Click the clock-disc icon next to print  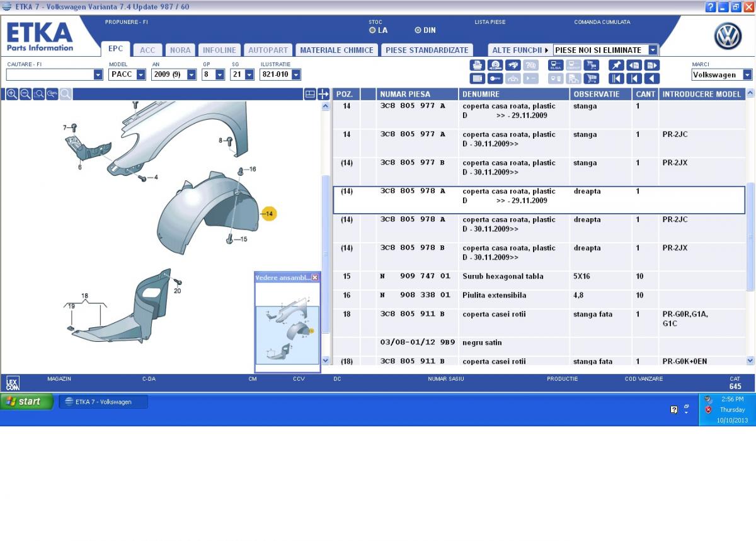point(495,65)
